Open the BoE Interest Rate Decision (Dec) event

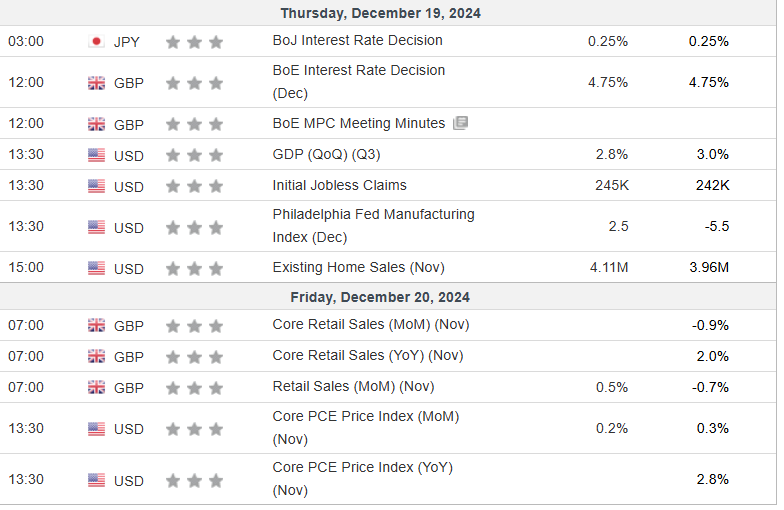tap(358, 71)
